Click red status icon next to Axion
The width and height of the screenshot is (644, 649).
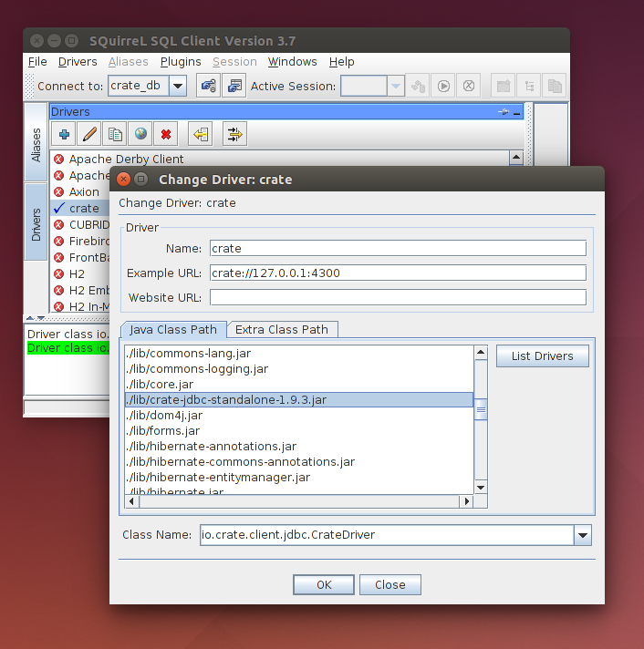[58, 191]
